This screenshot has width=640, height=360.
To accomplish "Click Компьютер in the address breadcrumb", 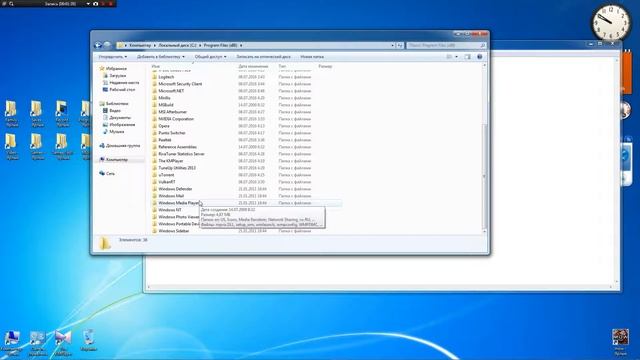I will point(140,45).
